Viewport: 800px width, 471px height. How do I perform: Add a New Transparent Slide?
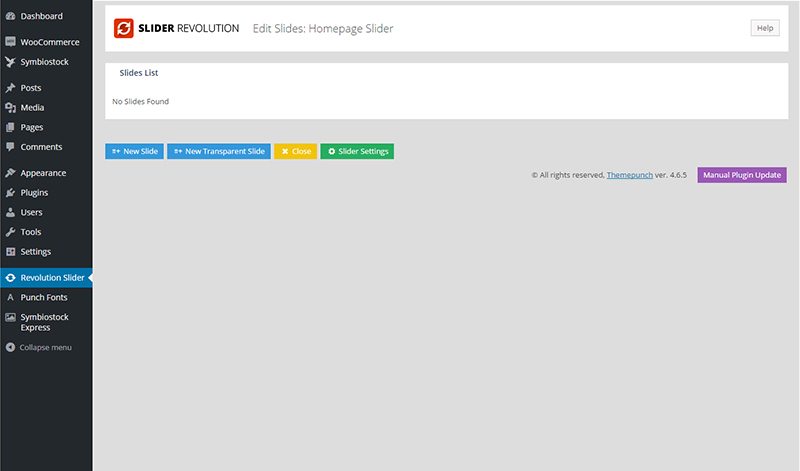[219, 151]
